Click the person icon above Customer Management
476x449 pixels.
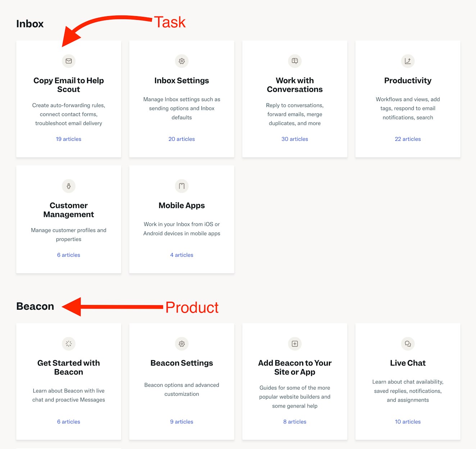pyautogui.click(x=69, y=186)
